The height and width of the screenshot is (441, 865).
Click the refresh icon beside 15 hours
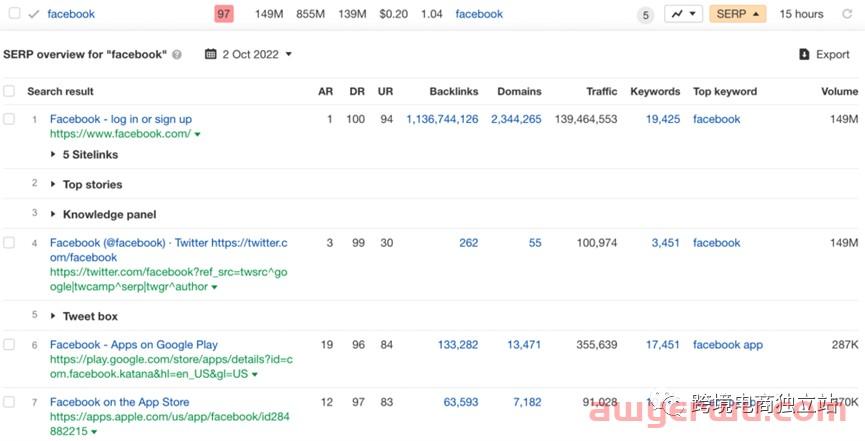click(x=847, y=14)
